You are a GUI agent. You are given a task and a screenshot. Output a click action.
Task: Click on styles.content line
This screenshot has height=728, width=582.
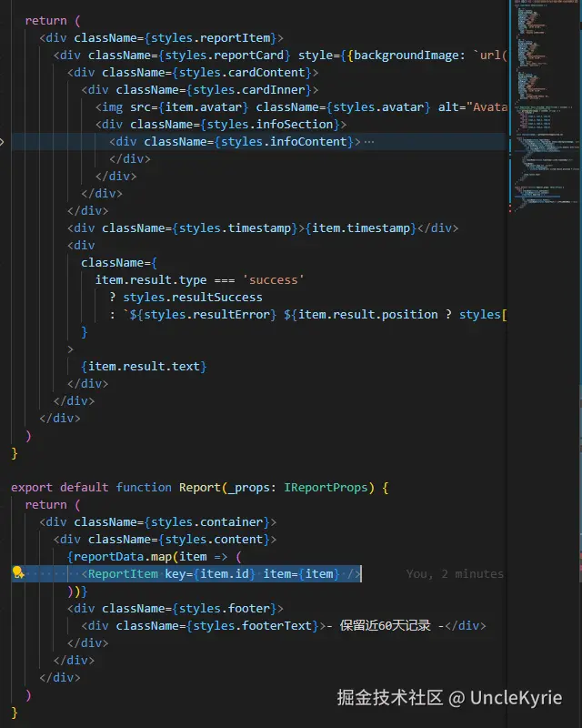(214, 539)
